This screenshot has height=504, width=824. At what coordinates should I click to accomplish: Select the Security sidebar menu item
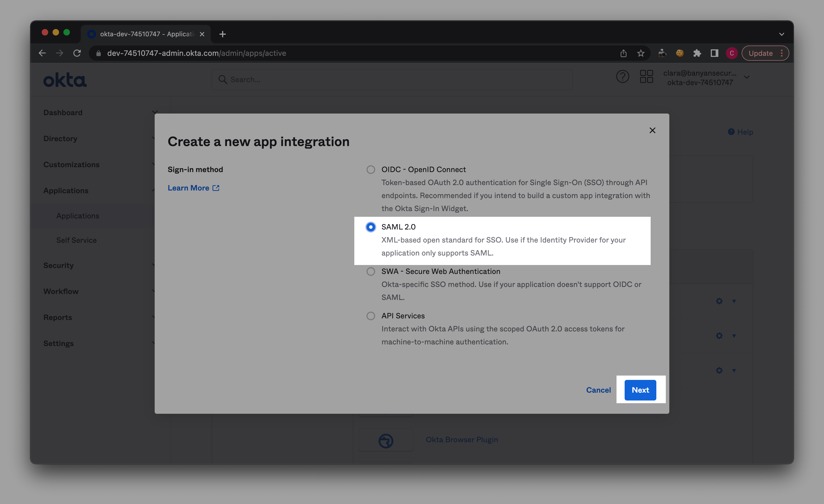click(x=59, y=265)
